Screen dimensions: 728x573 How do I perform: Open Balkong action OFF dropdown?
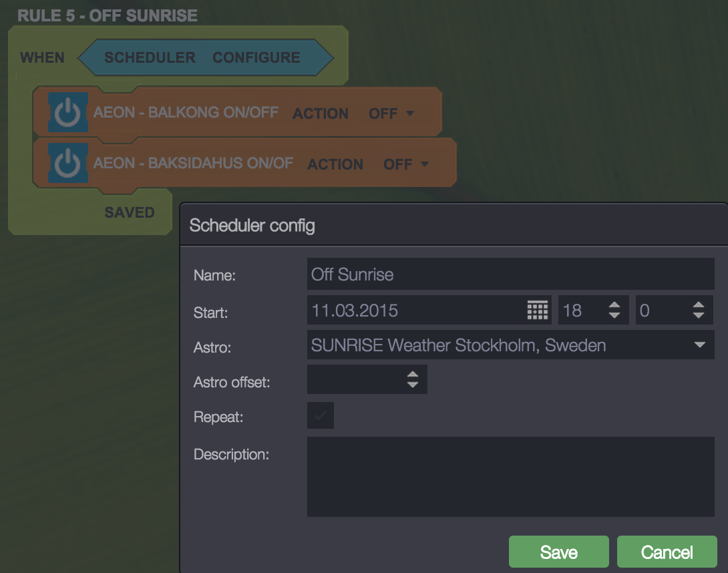tap(392, 114)
